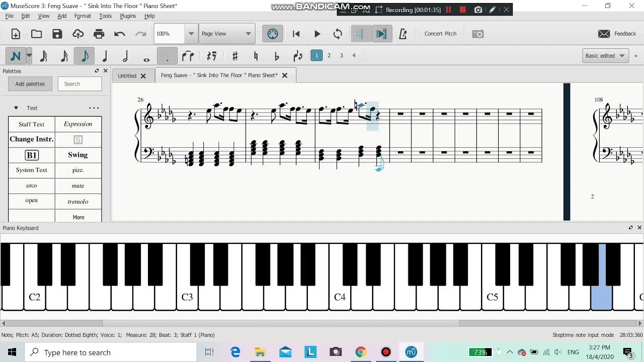Open the zoom level dropdown
Image resolution: width=644 pixels, height=362 pixels.
191,34
